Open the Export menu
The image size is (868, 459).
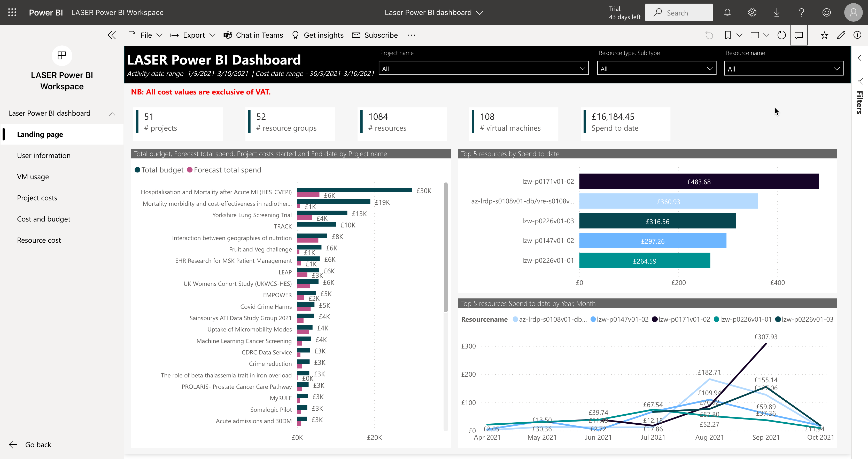click(193, 35)
